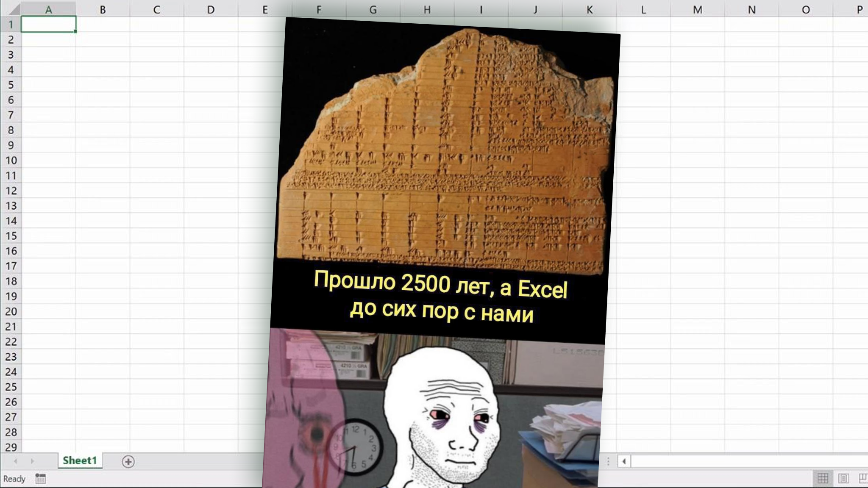Screen dimensions: 868x488
Task: Click the horizontal scrollbar track
Action: 746,461
